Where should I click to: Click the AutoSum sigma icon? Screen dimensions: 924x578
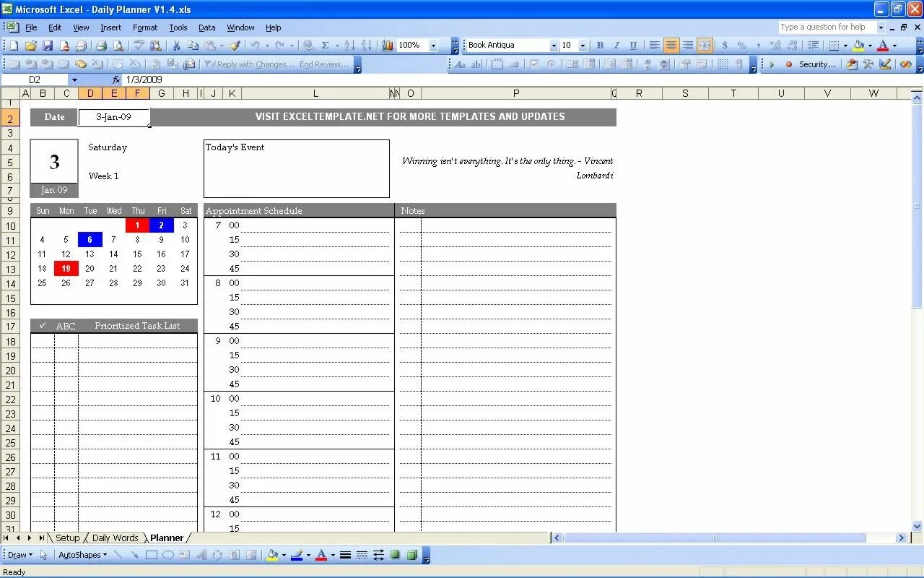coord(325,46)
